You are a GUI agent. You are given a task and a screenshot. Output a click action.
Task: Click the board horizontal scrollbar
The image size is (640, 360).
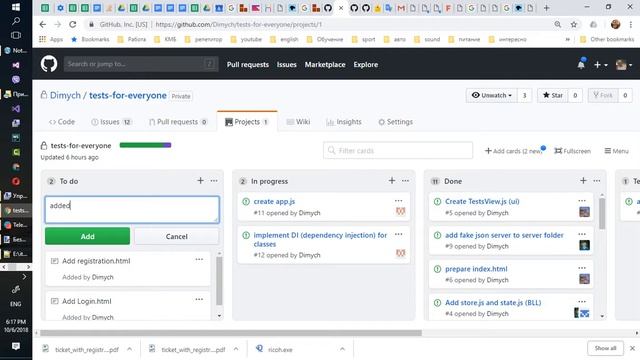231,333
